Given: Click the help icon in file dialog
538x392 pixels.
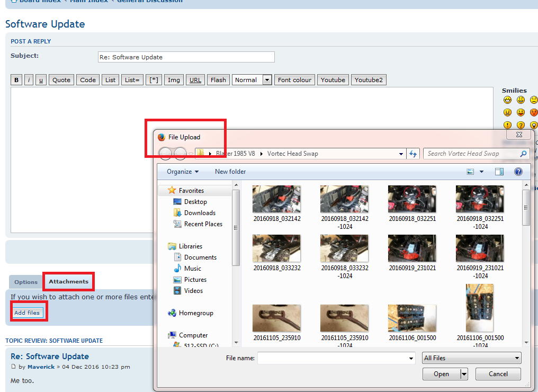Looking at the screenshot, I should click(518, 172).
